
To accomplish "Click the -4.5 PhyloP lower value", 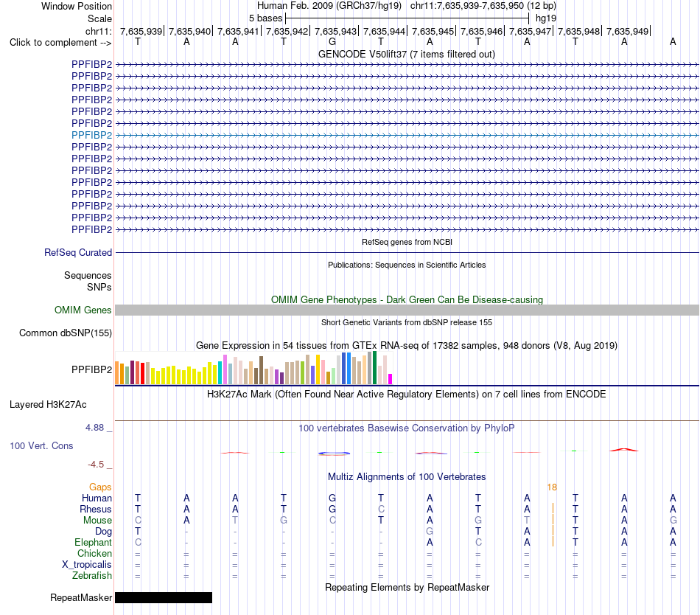I will click(96, 465).
